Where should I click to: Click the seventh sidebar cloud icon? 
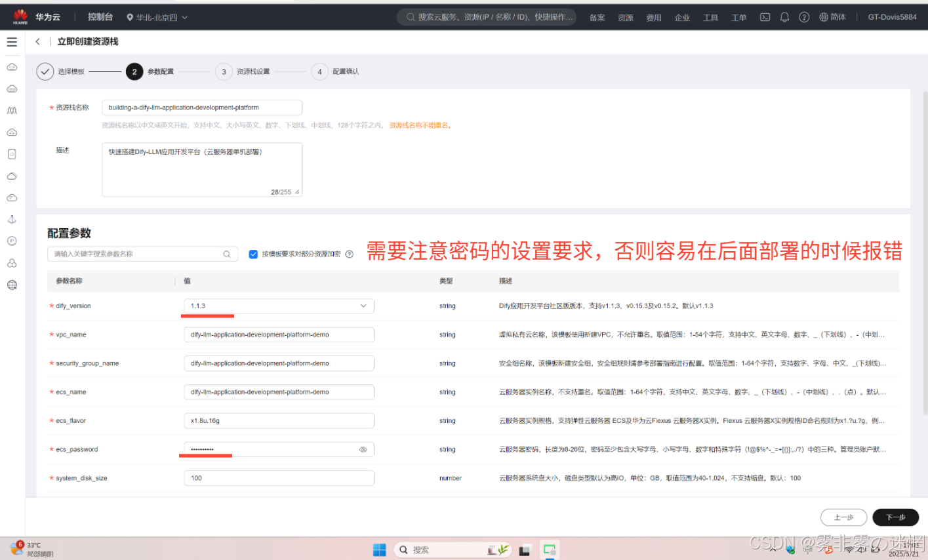pos(12,197)
